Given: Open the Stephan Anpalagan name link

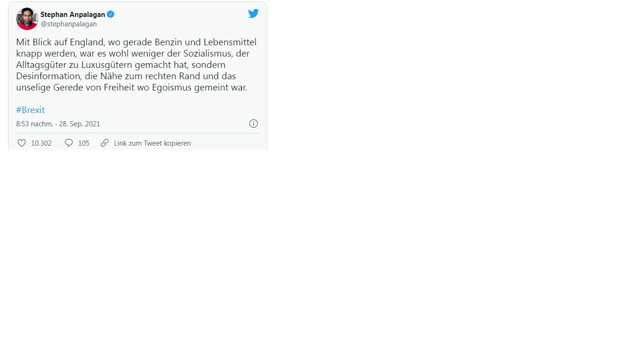Looking at the screenshot, I should coord(73,14).
